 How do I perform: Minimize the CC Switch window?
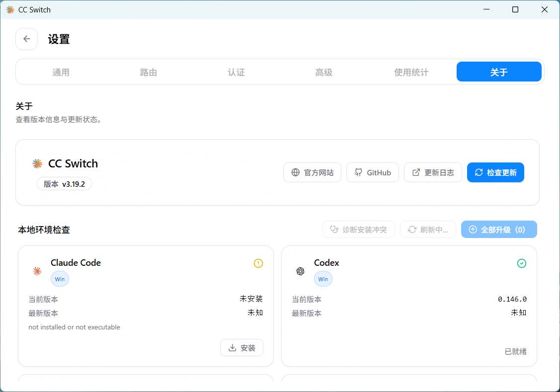(x=486, y=9)
